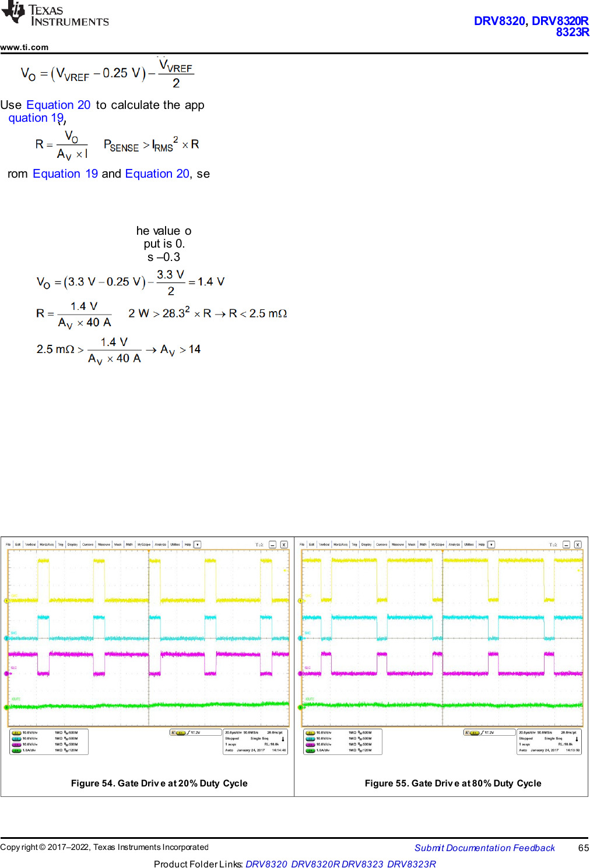
Task: Click the Texas Instruments logo in the header
Action: tap(55, 15)
